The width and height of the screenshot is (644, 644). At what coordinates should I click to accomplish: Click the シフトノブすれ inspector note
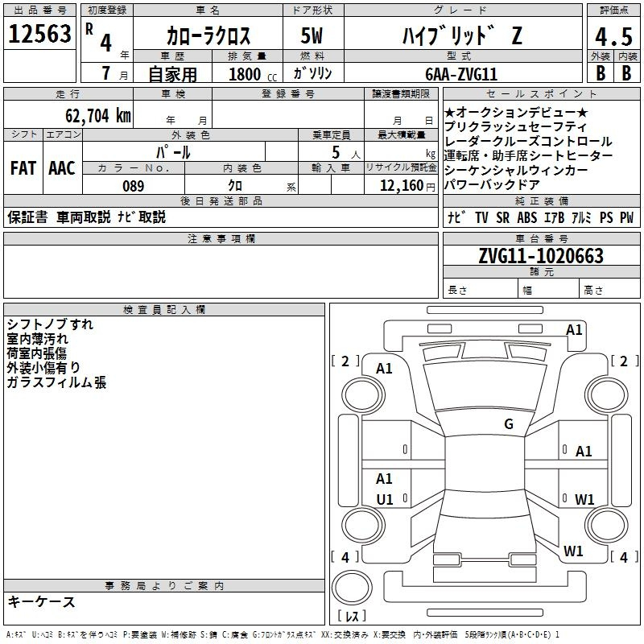50,324
